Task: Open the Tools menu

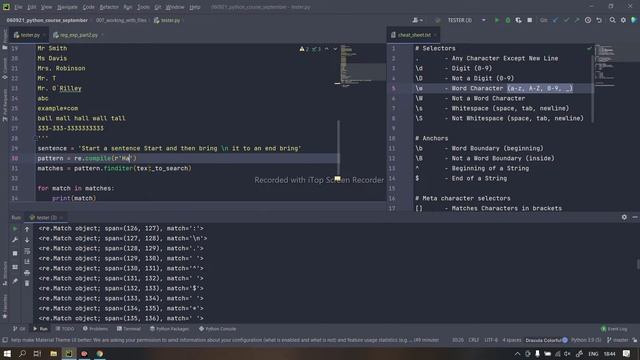Action: tap(143, 7)
